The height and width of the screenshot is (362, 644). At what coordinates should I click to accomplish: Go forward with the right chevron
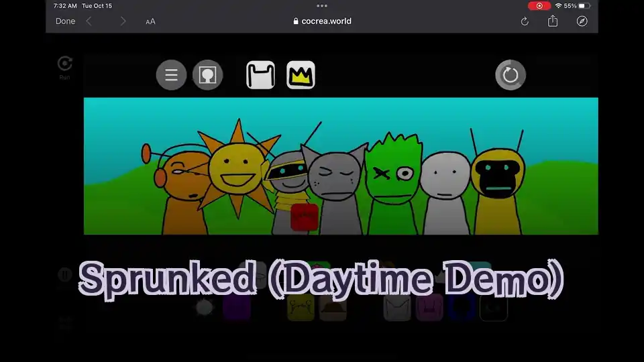click(x=123, y=21)
